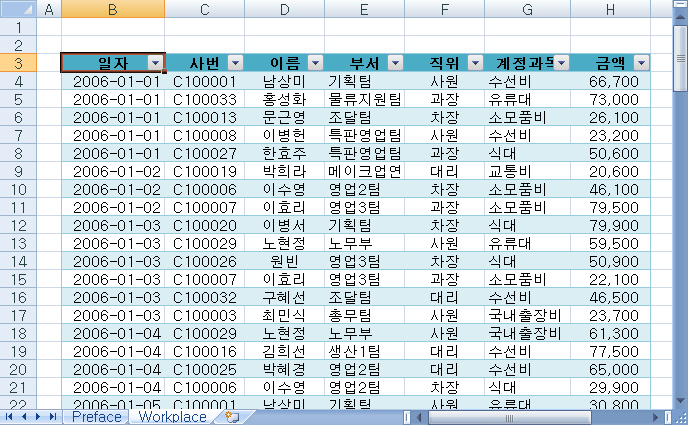Click name cell 한효주
This screenshot has width=688, height=425.
coord(284,153)
